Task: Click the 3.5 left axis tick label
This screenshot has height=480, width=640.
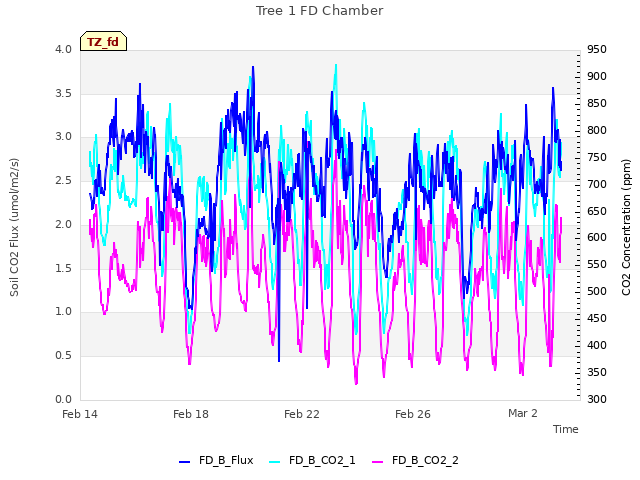Action: coord(63,93)
